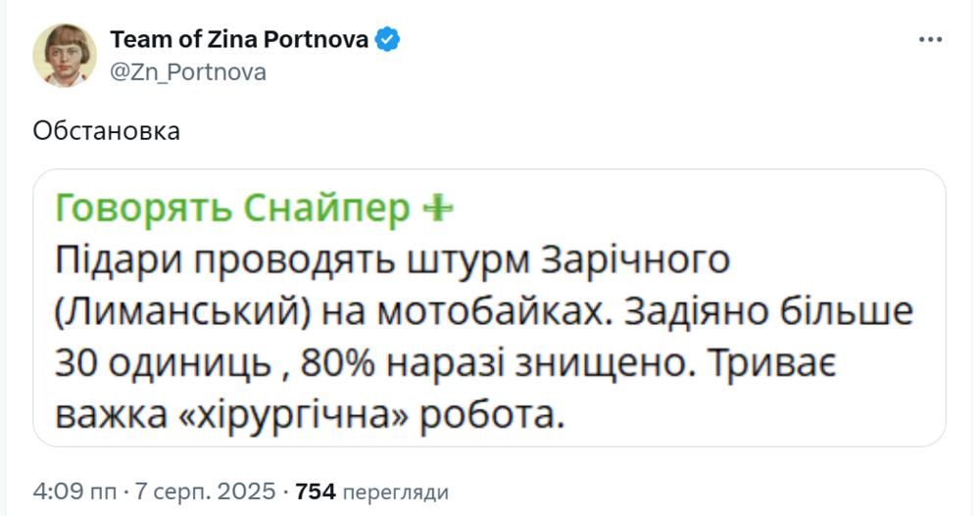The height and width of the screenshot is (516, 980).
Task: Open the three-dot more options menu
Action: point(929,40)
